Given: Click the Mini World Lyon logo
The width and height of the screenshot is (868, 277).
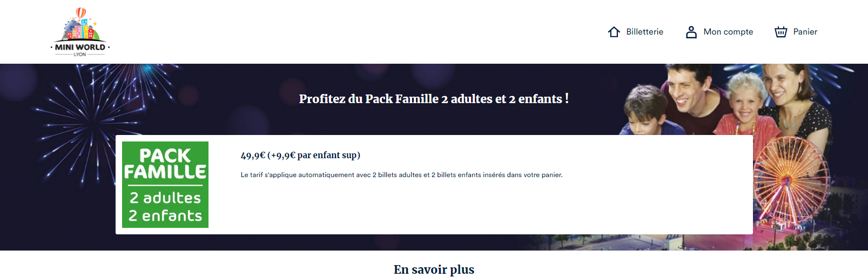Looking at the screenshot, I should (80, 32).
